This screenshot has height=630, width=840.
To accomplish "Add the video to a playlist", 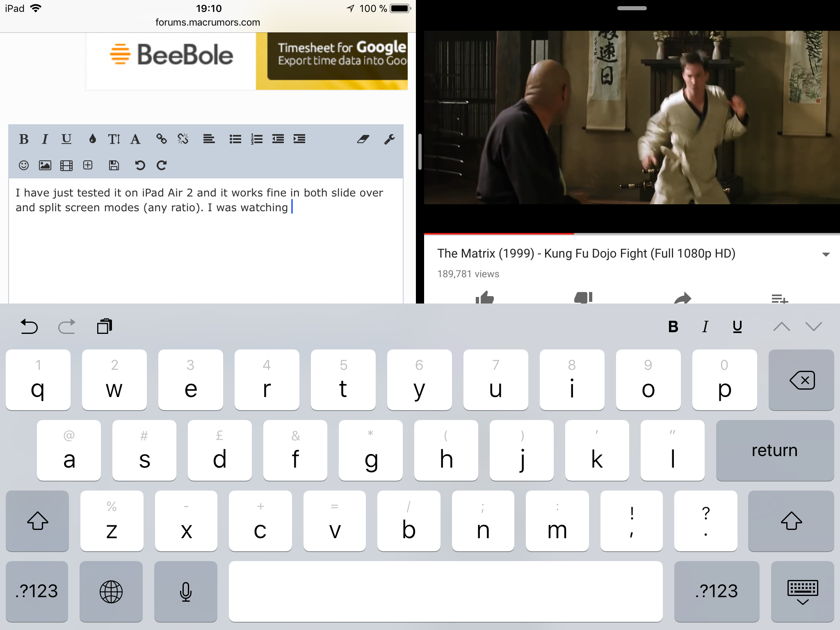I will [x=780, y=298].
